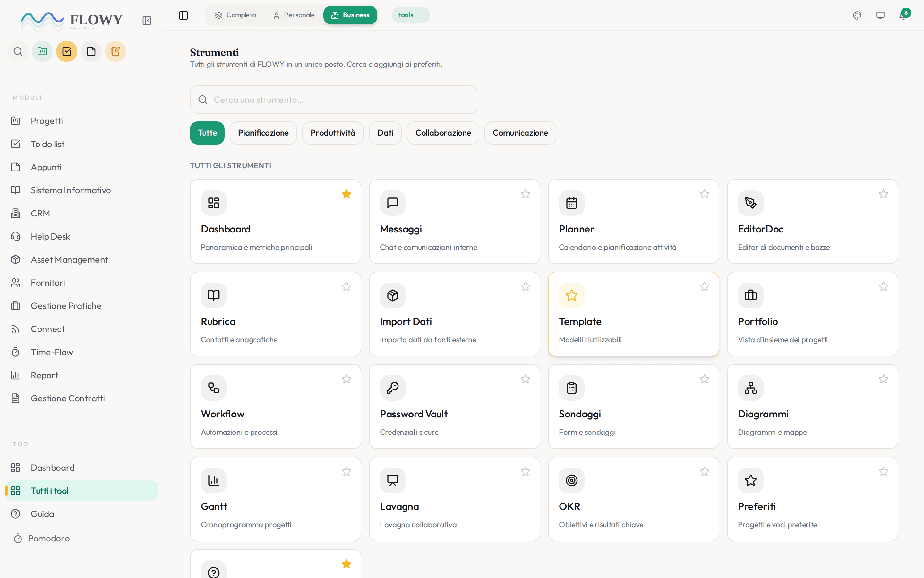Add Planner to favorites via star
924x578 pixels.
[705, 194]
